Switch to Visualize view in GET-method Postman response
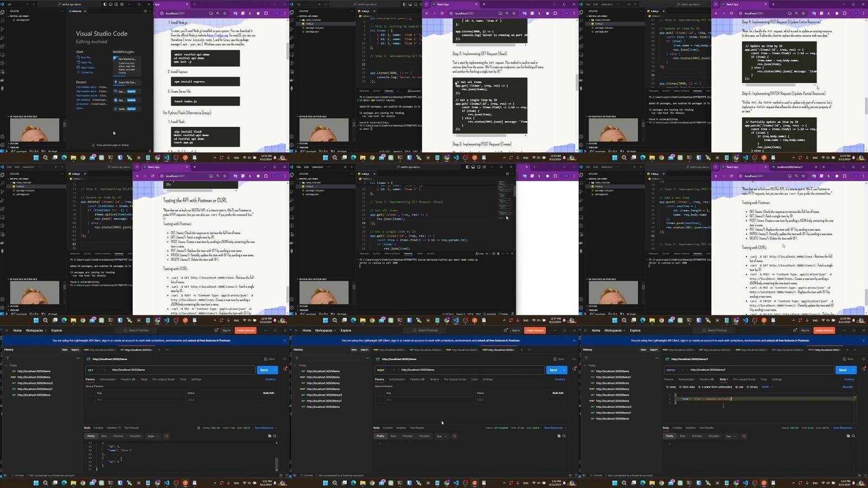Viewport: 868px width, 488px height. (x=135, y=436)
